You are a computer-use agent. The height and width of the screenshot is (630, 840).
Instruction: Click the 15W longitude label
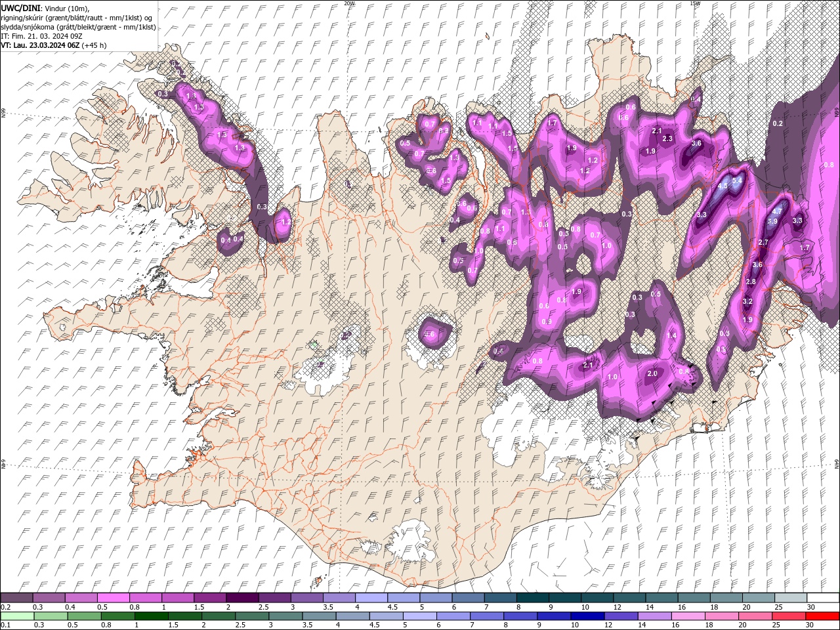click(695, 3)
